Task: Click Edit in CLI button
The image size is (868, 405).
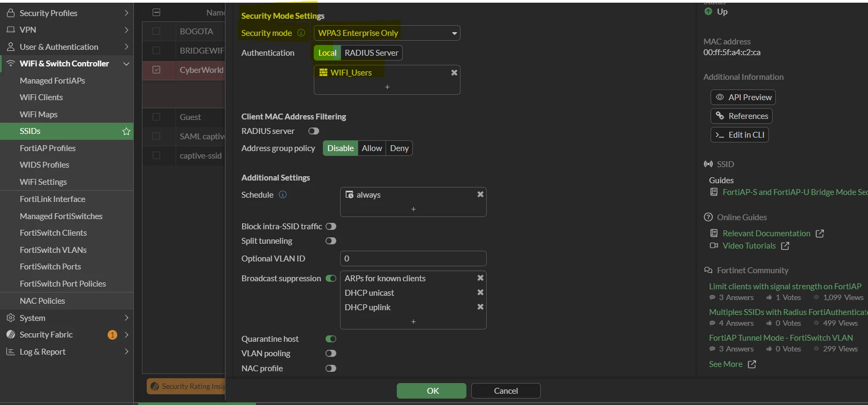Action: pos(739,134)
